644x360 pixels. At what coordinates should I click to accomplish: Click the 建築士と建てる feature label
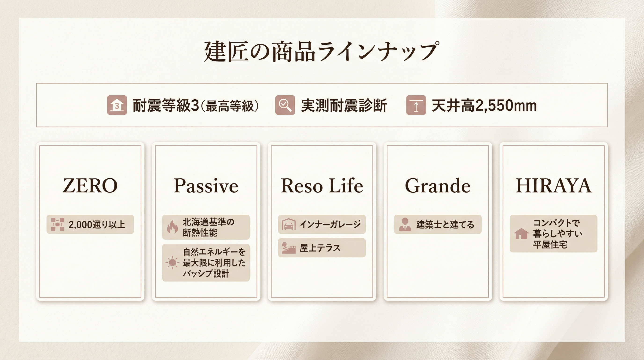click(x=445, y=225)
